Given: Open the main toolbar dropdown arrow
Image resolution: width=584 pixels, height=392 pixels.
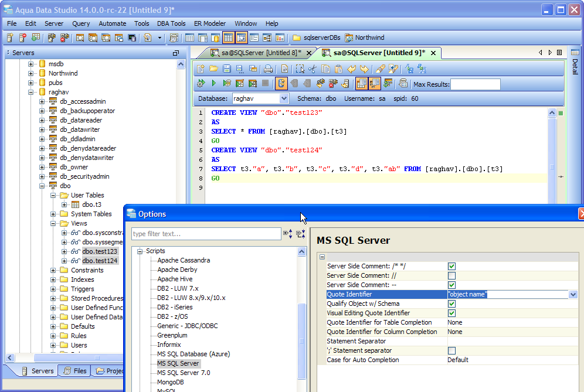Looking at the screenshot, I should [160, 38].
